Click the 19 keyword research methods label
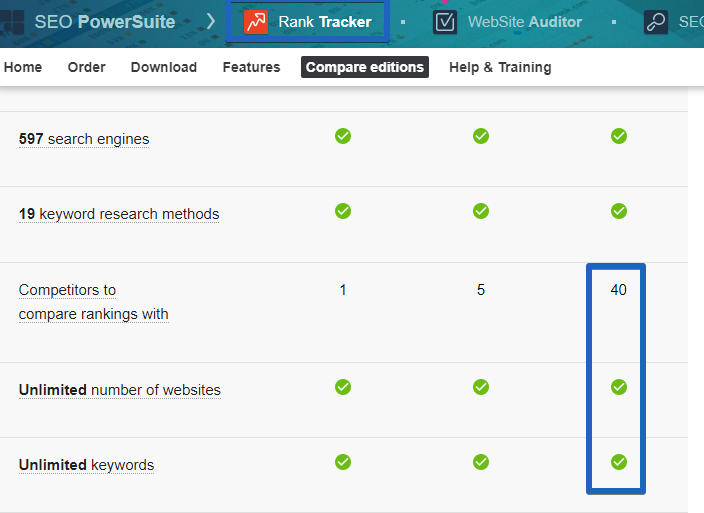704x513 pixels. click(x=119, y=214)
